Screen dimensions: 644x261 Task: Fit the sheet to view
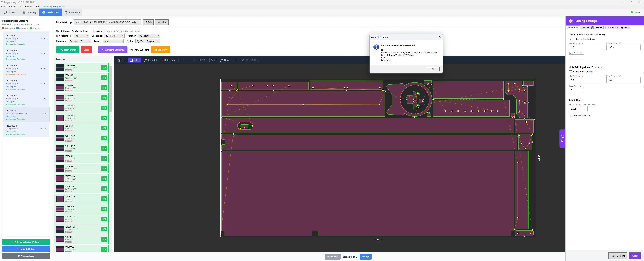point(195,60)
